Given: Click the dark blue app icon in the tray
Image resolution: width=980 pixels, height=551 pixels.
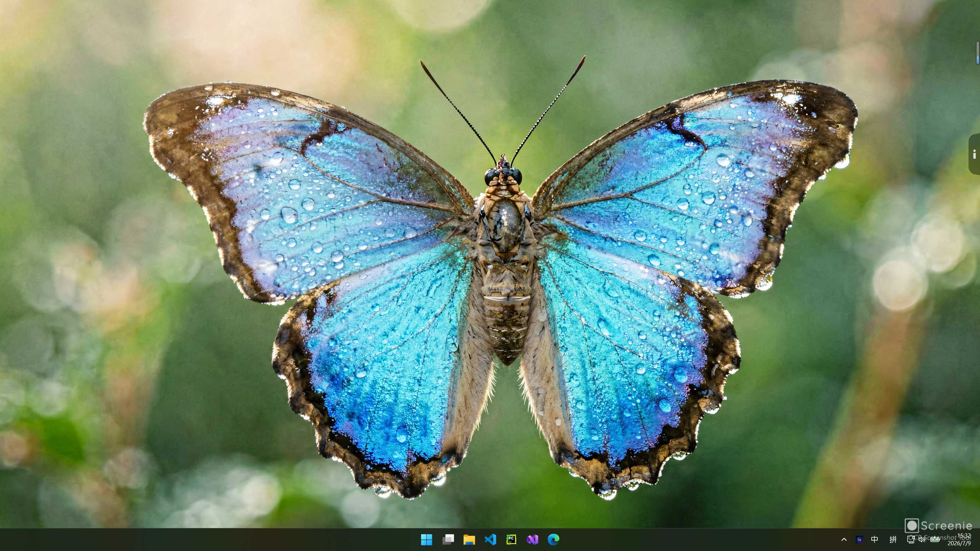Looking at the screenshot, I should click(859, 540).
